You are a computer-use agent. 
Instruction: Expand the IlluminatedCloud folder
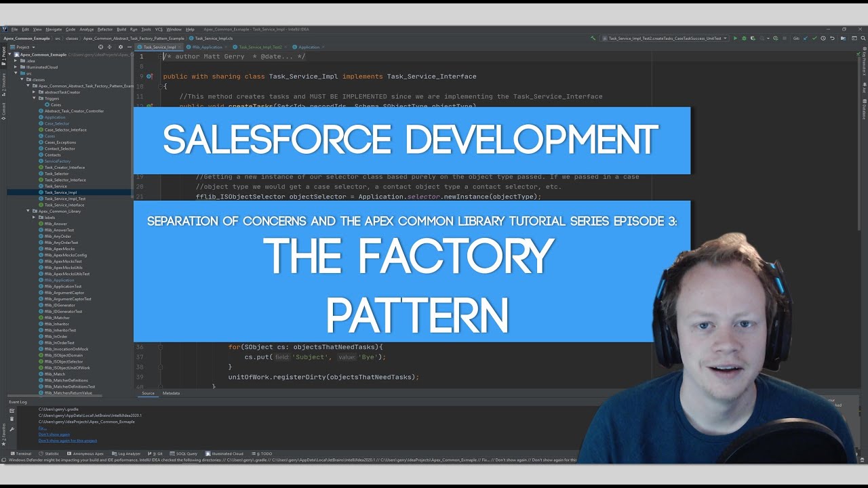(x=16, y=67)
